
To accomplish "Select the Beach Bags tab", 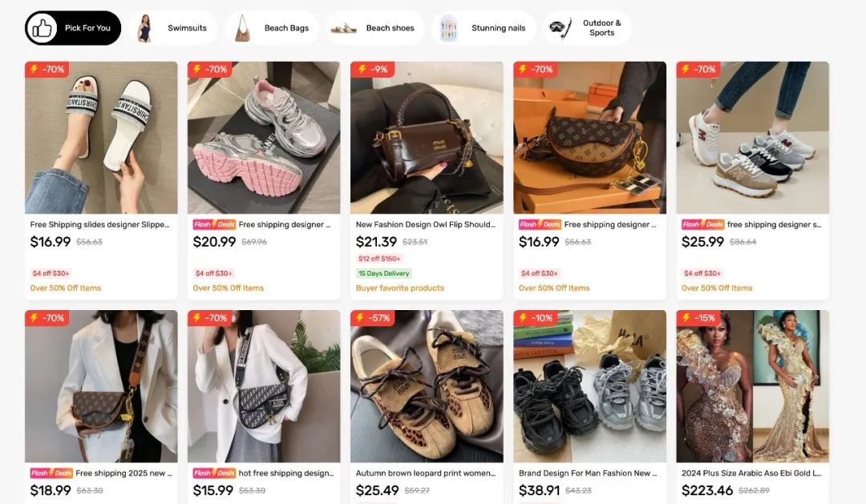I will [x=286, y=28].
